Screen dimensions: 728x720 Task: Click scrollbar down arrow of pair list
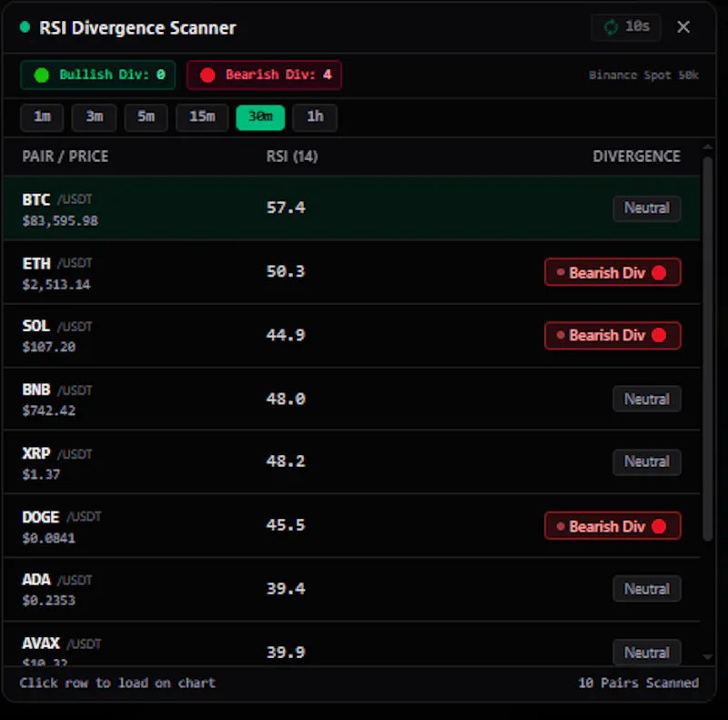pyautogui.click(x=708, y=657)
